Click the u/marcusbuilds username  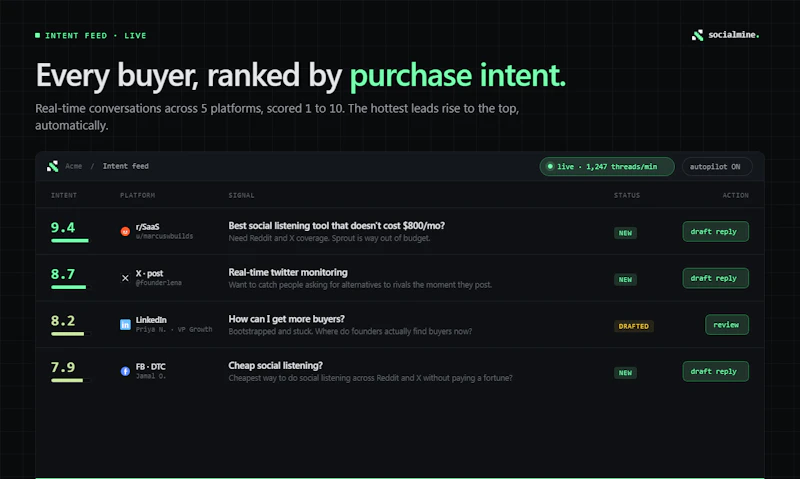coord(164,236)
